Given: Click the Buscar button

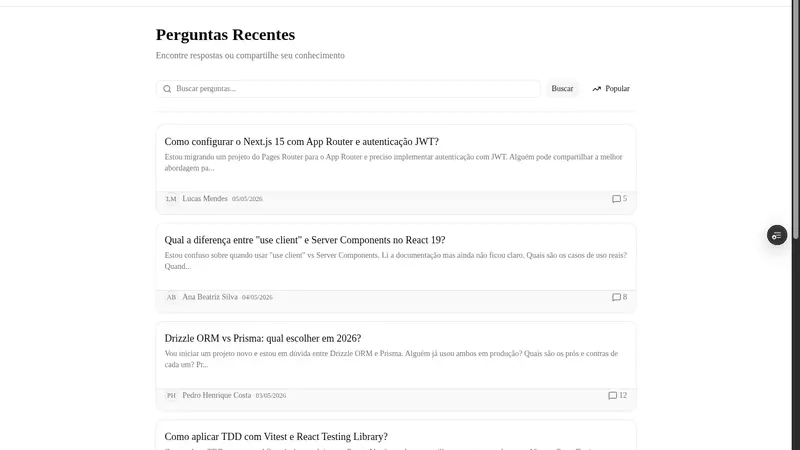Looking at the screenshot, I should (562, 89).
